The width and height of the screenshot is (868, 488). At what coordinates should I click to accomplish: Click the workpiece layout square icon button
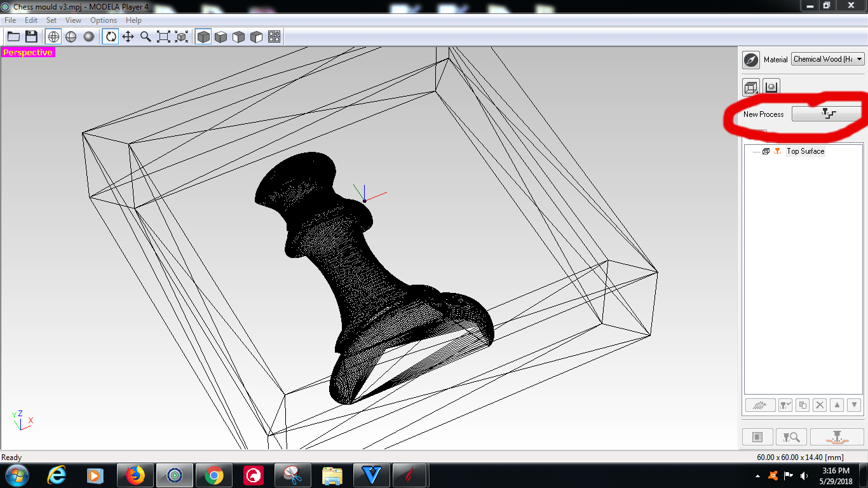(757, 437)
